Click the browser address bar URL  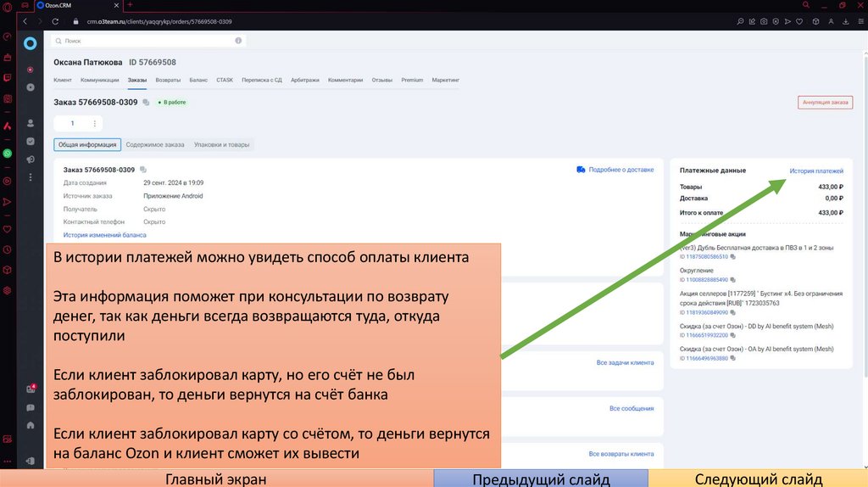(159, 21)
